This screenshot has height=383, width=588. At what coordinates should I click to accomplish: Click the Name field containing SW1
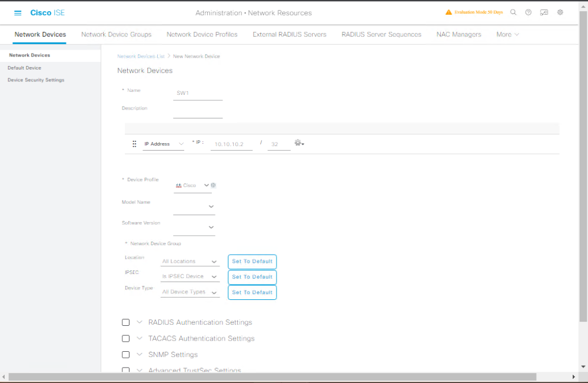198,93
